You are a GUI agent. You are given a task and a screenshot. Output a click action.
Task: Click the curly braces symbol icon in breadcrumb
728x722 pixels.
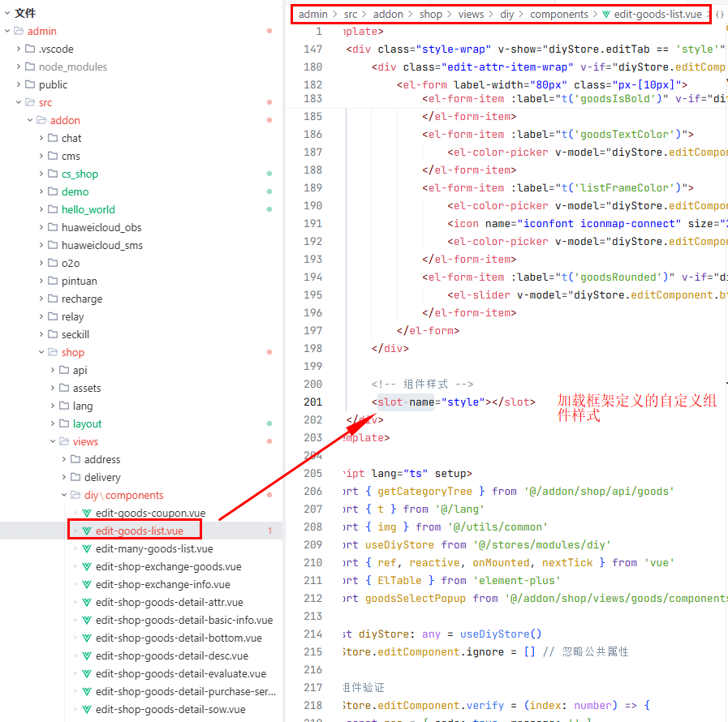pyautogui.click(x=719, y=15)
